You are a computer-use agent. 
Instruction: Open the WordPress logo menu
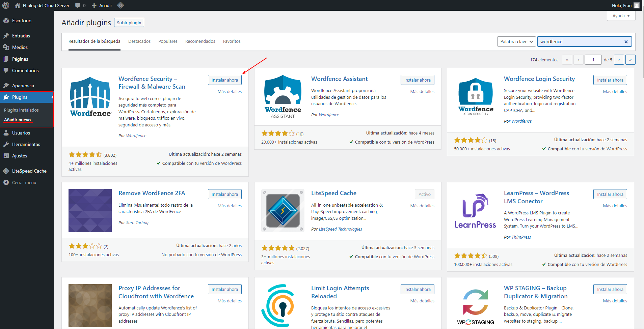[x=6, y=5]
